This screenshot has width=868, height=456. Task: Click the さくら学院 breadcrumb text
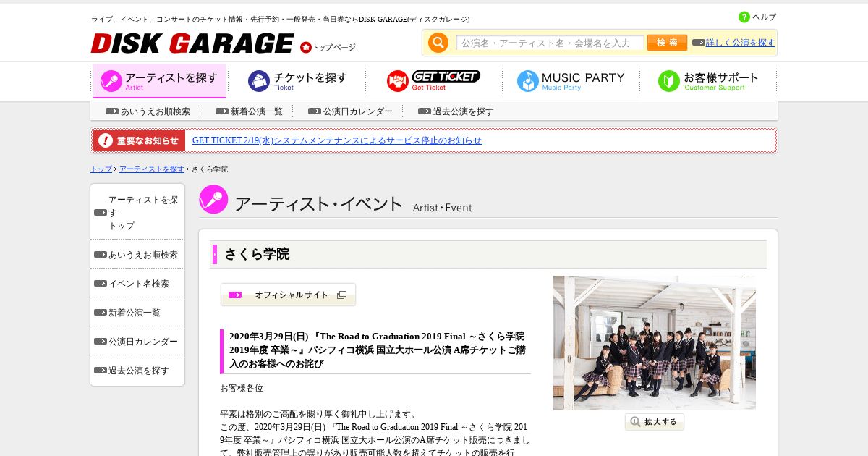coord(210,169)
